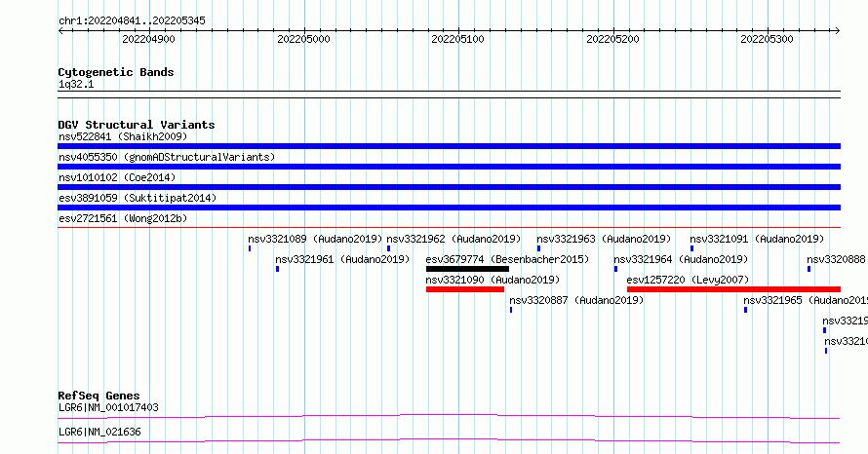Click the blue marker below nsv3321962
The image size is (868, 454).
point(388,248)
